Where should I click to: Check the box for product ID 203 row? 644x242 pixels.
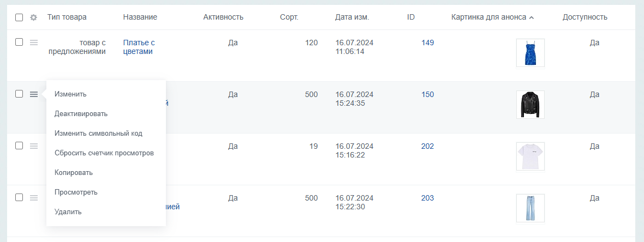(19, 197)
